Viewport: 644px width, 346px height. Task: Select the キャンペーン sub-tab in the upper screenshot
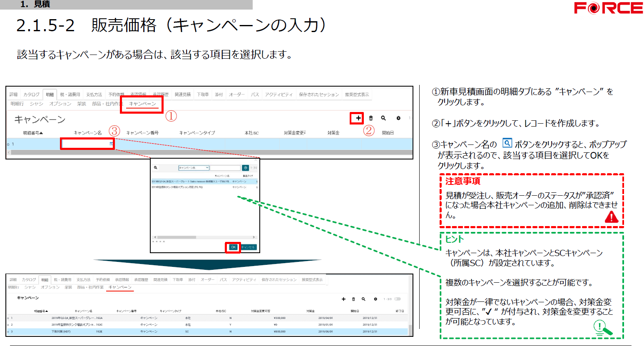click(x=142, y=104)
